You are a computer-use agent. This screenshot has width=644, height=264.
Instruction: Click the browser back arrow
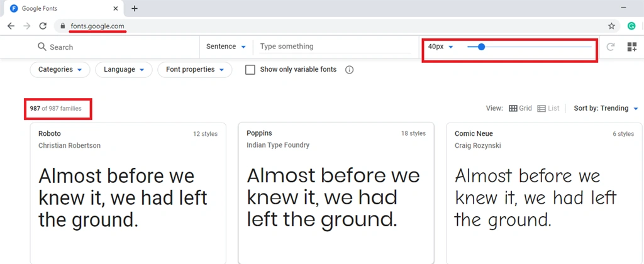click(x=11, y=26)
